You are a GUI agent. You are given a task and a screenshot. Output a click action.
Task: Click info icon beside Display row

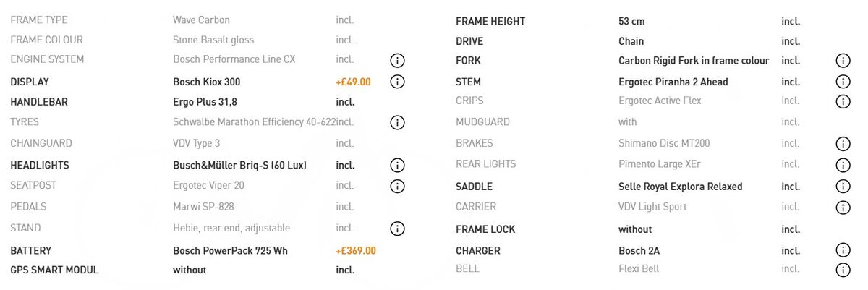point(397,82)
